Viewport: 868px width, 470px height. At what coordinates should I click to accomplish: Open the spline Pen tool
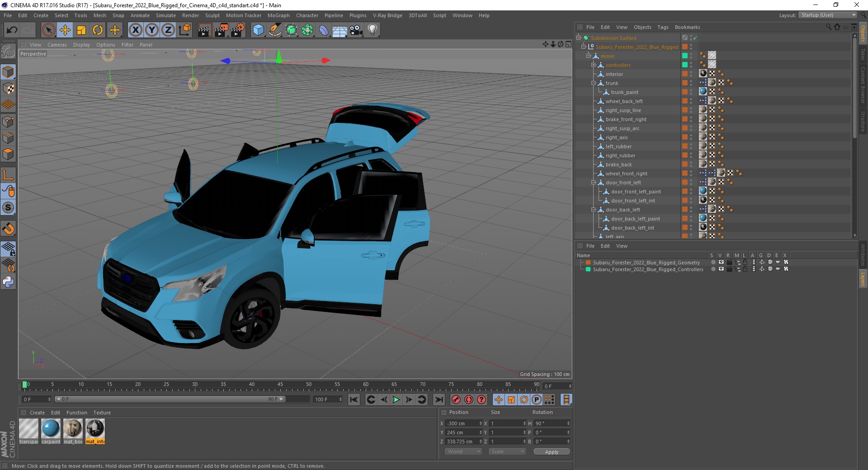tap(274, 30)
